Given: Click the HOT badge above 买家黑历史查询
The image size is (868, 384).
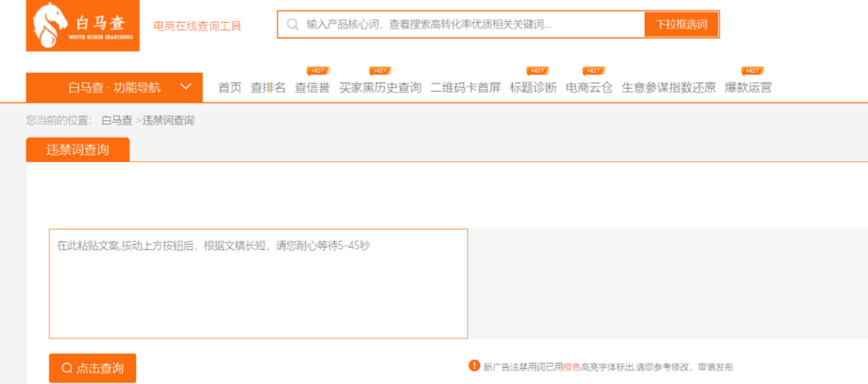Looking at the screenshot, I should (380, 71).
